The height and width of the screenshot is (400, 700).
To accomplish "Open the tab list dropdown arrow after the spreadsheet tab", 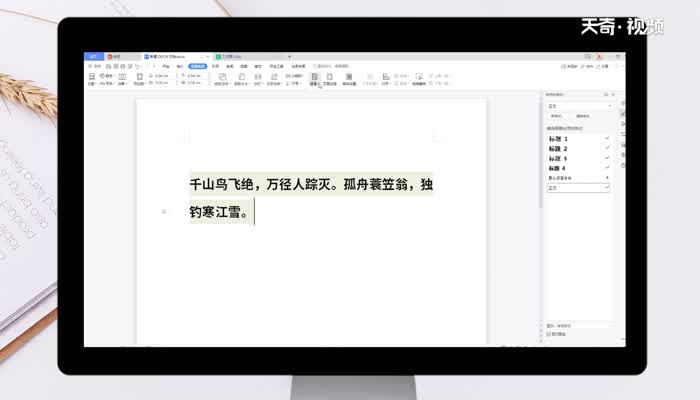I will (289, 57).
